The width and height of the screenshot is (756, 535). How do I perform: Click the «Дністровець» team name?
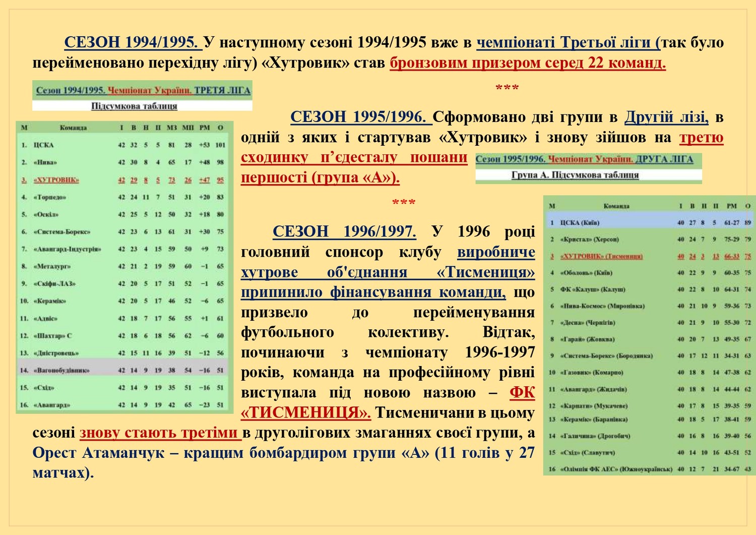point(56,353)
